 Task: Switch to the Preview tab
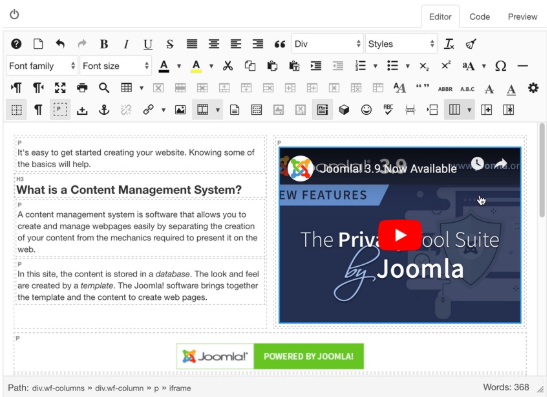coord(522,17)
